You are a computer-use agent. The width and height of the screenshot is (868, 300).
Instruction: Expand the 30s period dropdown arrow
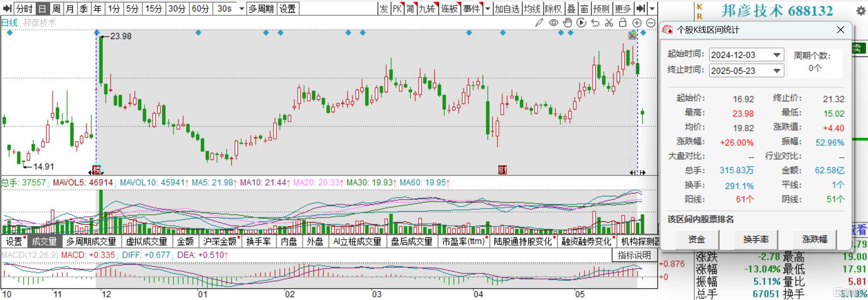(242, 9)
